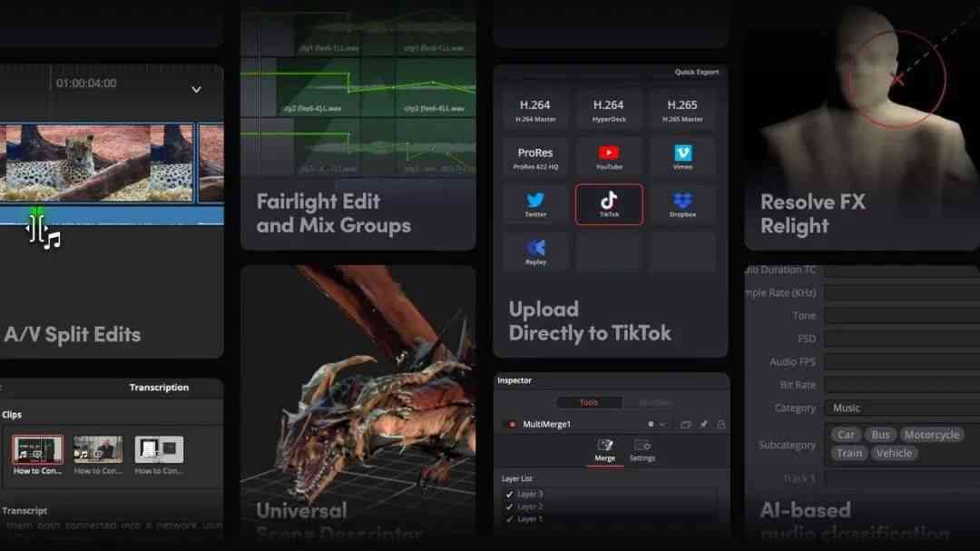Click the Subcategory label
This screenshot has width=980, height=551.
coord(787,445)
